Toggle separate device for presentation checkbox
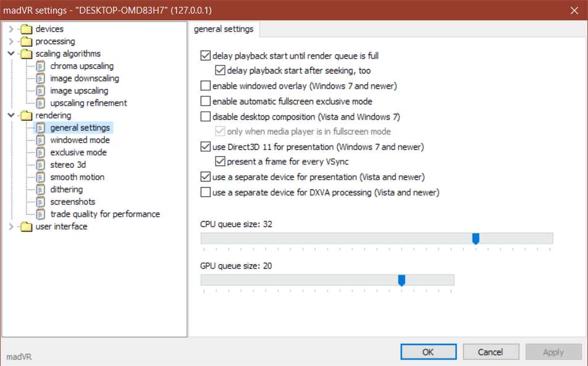 click(x=206, y=177)
